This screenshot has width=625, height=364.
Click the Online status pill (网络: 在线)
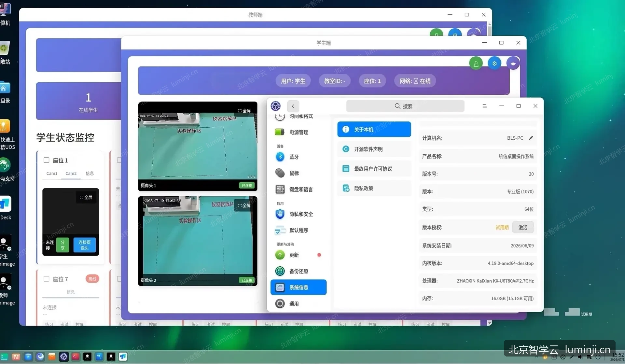[x=415, y=81]
